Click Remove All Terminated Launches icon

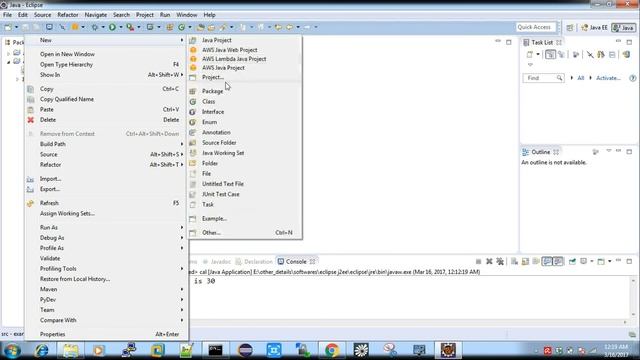point(500,261)
